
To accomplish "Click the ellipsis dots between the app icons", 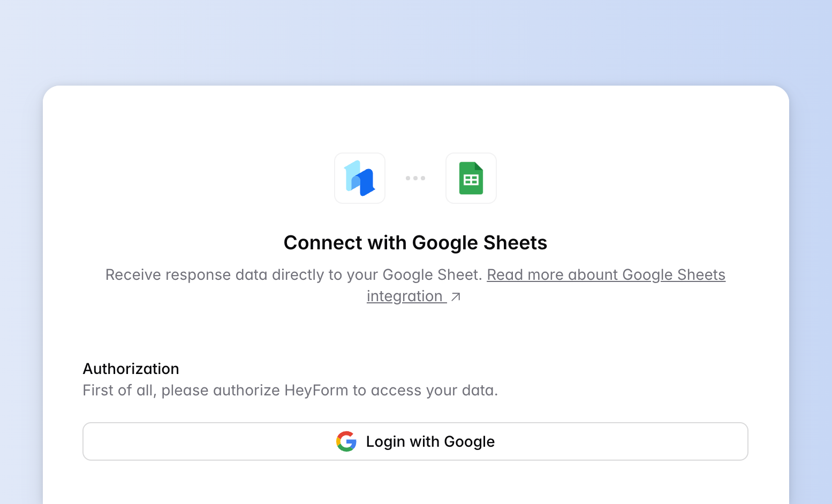I will (415, 178).
